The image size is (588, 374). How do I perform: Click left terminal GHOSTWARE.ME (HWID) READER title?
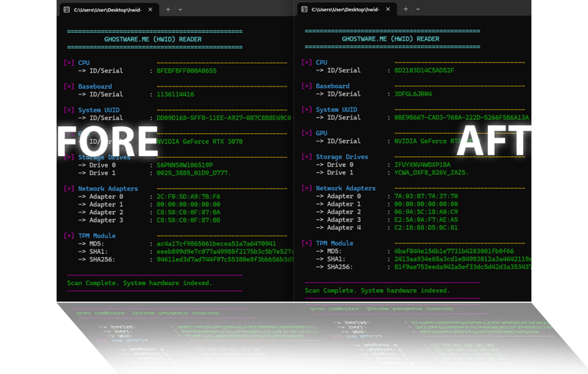153,39
